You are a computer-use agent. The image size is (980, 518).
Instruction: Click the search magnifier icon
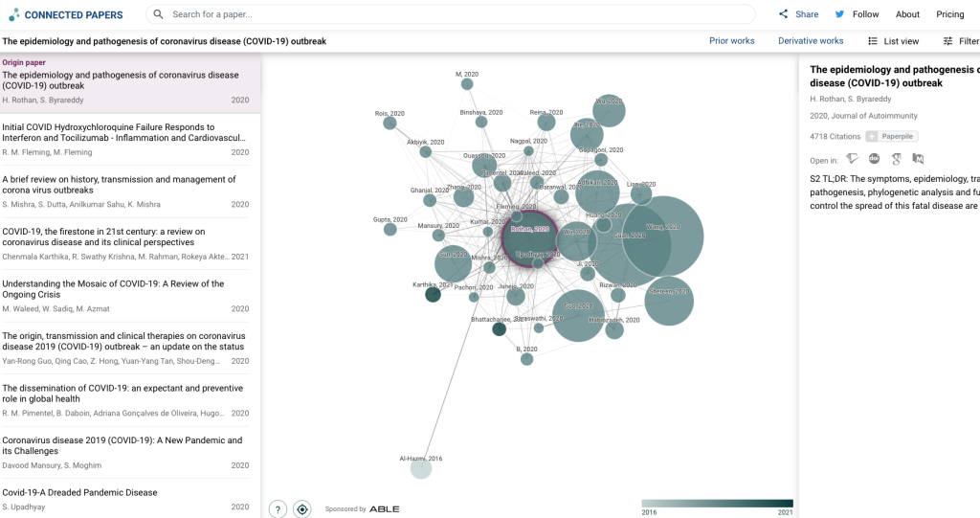point(159,14)
